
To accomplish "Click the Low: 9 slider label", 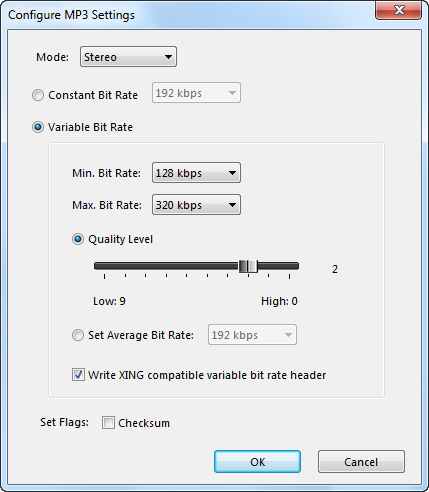I will (109, 301).
